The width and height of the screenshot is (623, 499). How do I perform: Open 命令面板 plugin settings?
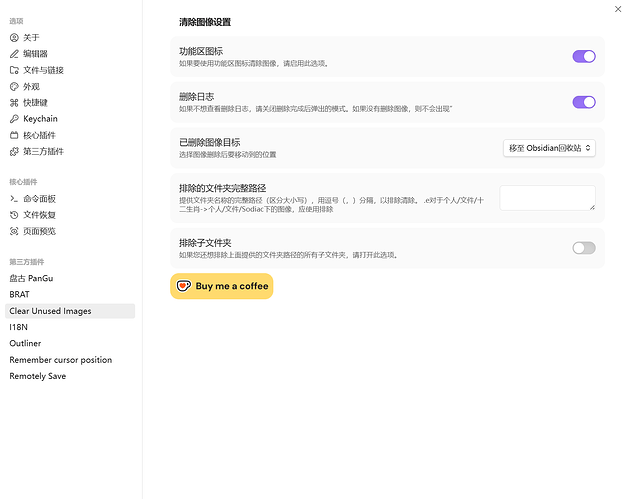point(70,199)
